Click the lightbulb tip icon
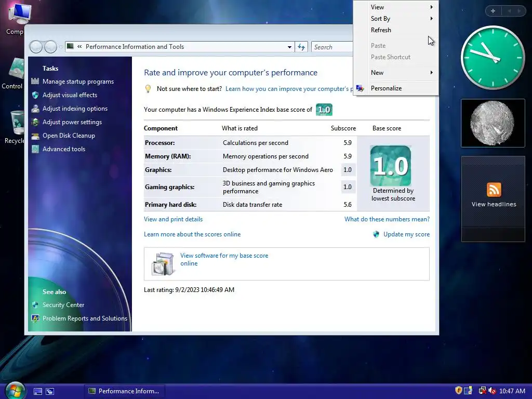 click(x=148, y=89)
